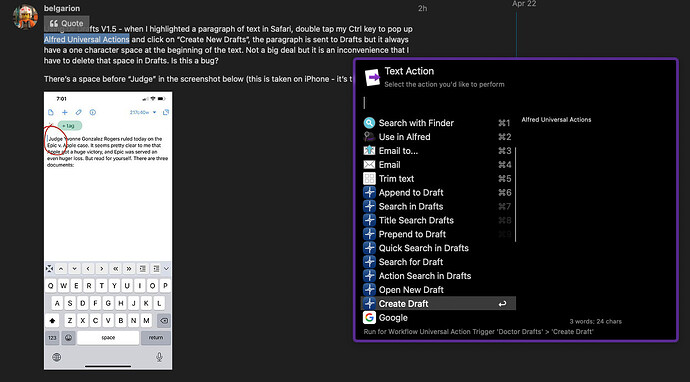Click the return key on iPhone keyboard
Screen dimensions: 690x382
[156, 338]
